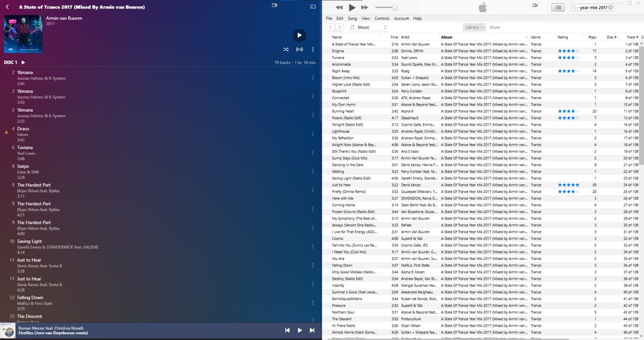The image size is (644, 340).
Task: Click the flame icon beside the Draco track
Action: click(x=6, y=132)
